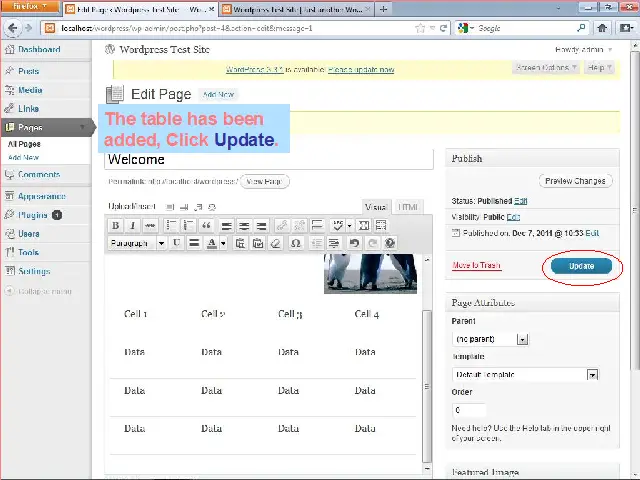This screenshot has width=640, height=480.
Task: Insert an ordered numbered list
Action: (189, 225)
